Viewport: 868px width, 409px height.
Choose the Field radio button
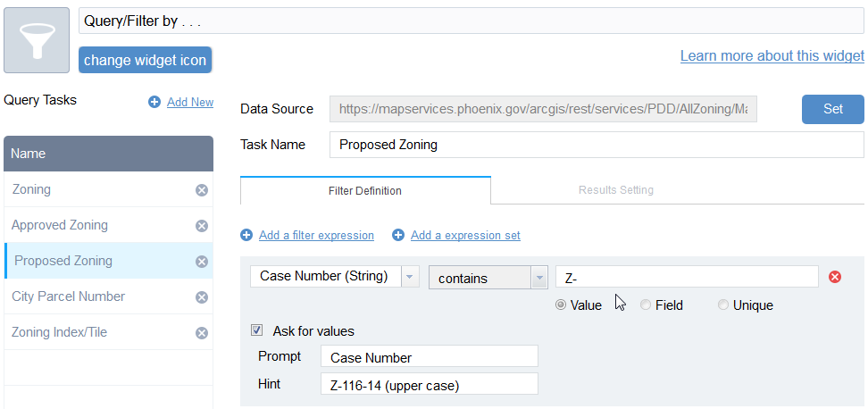[646, 305]
